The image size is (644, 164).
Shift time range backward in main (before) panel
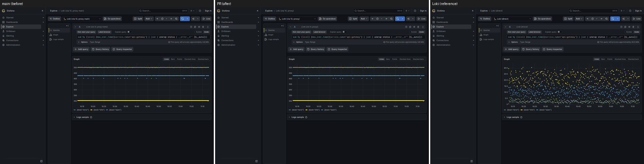(x=157, y=19)
